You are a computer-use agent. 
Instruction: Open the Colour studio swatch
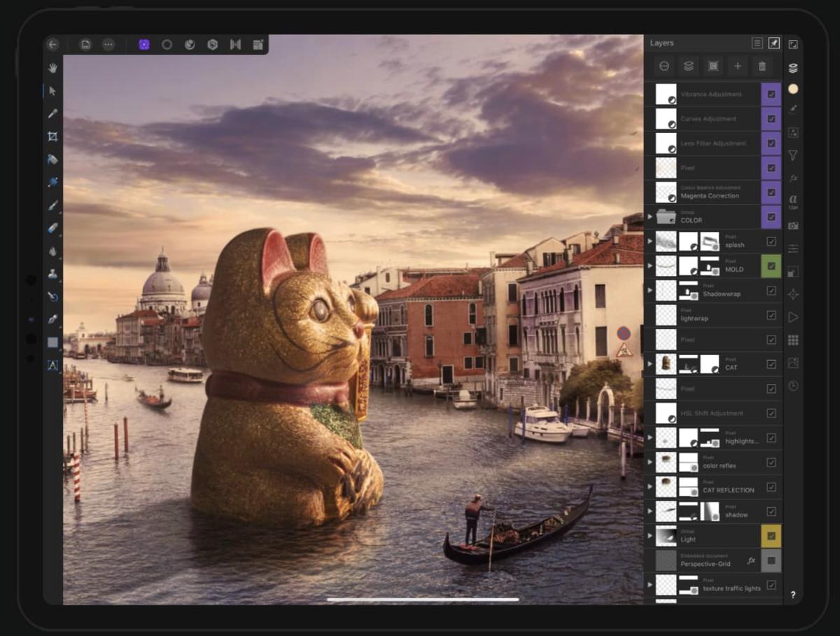coord(793,89)
